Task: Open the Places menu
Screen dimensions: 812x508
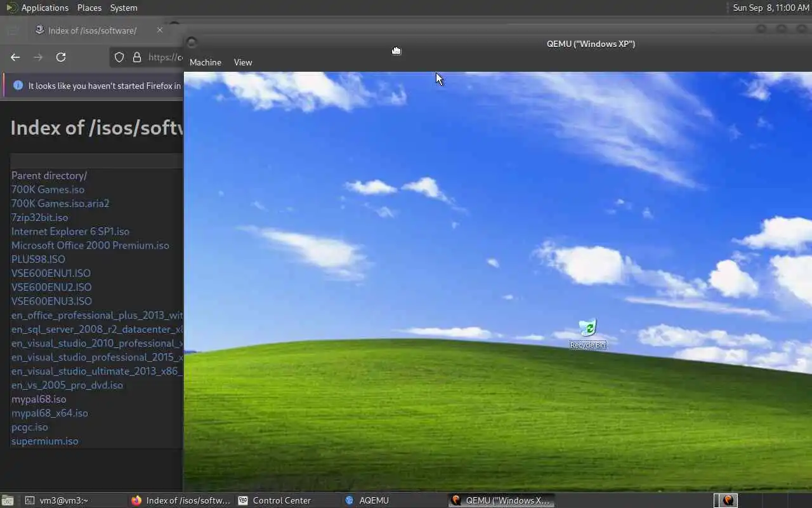Action: (89, 8)
